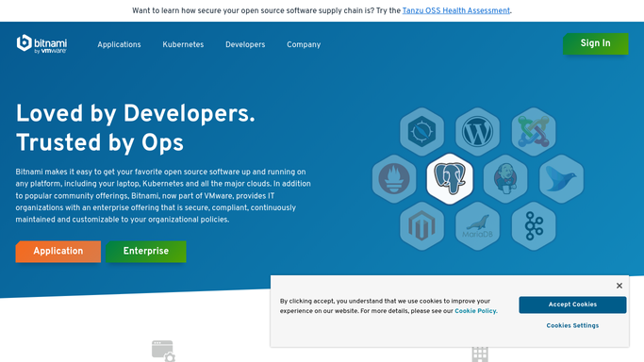Select the MariaDB seal hexagon icon

477,226
